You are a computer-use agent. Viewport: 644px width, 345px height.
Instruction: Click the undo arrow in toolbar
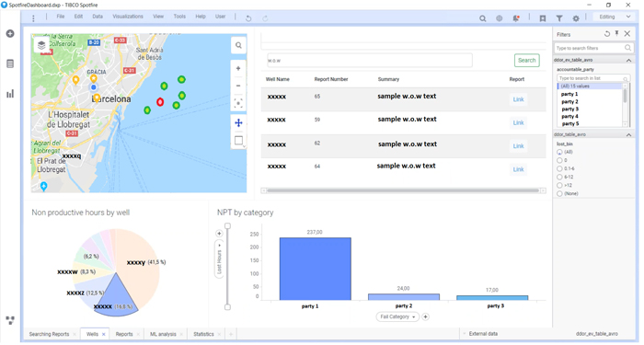point(248,18)
